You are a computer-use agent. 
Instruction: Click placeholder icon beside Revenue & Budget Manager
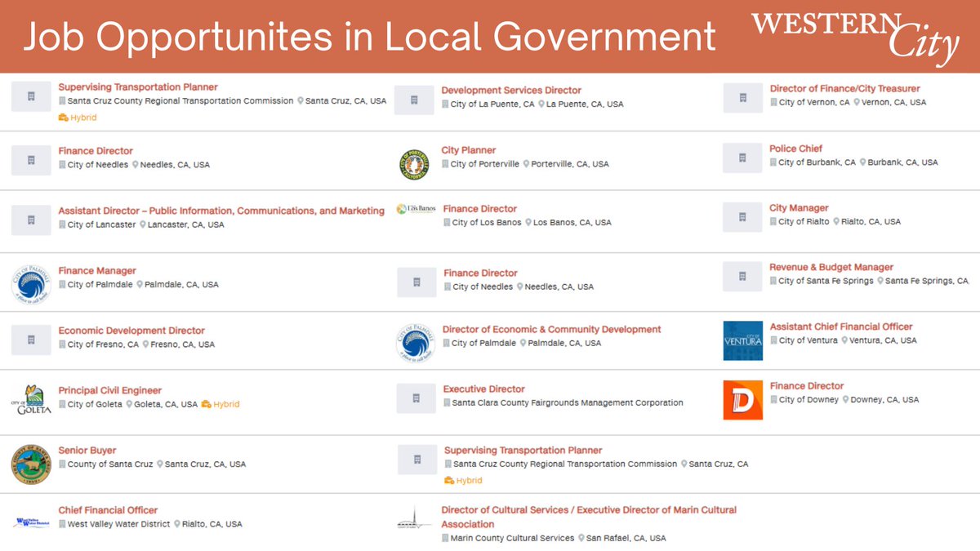(743, 276)
